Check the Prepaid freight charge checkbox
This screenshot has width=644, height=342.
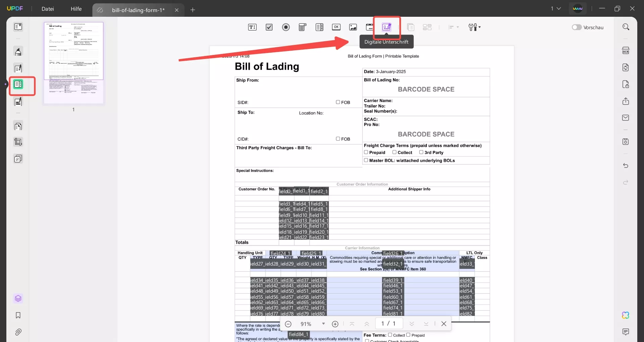[x=366, y=152]
